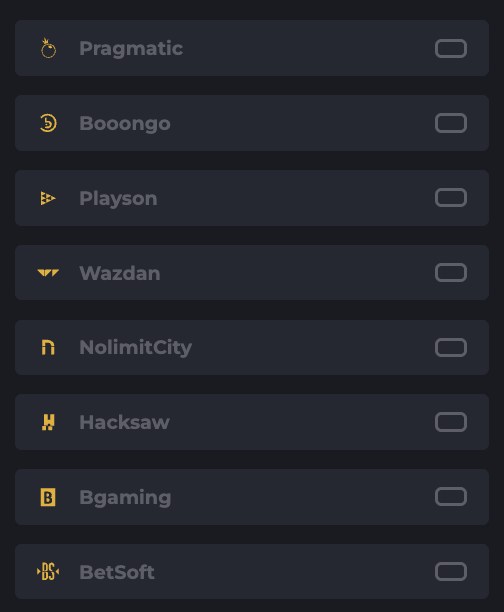The height and width of the screenshot is (612, 504).
Task: Toggle the Pragmatic provider checkbox
Action: tap(451, 48)
